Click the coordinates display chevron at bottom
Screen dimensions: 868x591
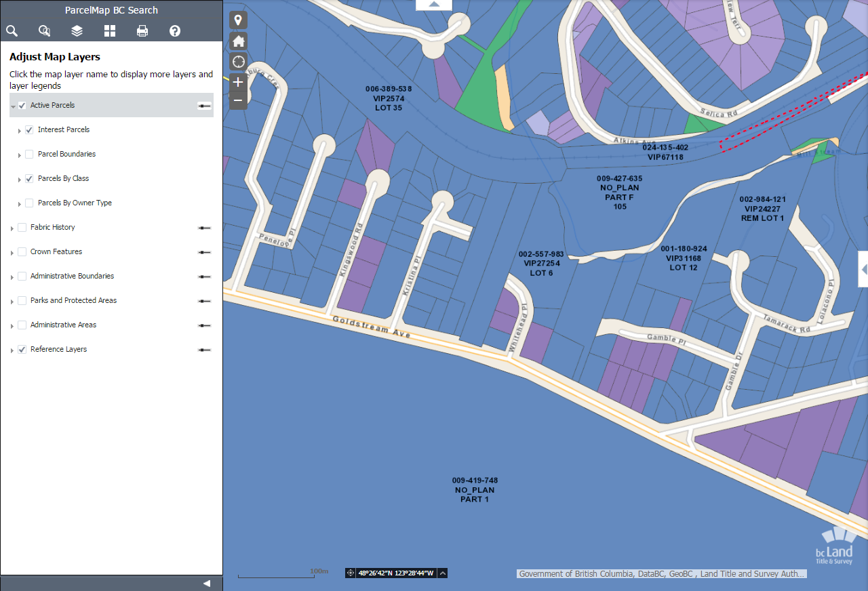click(442, 573)
